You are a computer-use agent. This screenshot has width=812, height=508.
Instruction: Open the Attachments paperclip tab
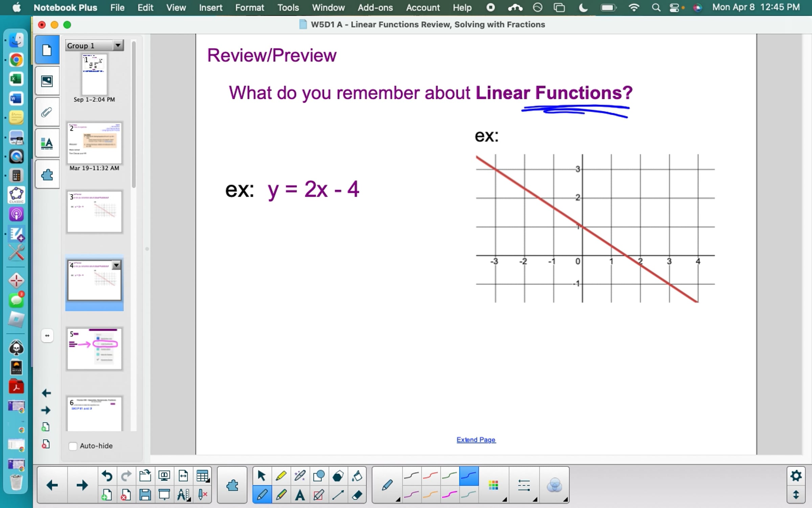[x=47, y=112]
